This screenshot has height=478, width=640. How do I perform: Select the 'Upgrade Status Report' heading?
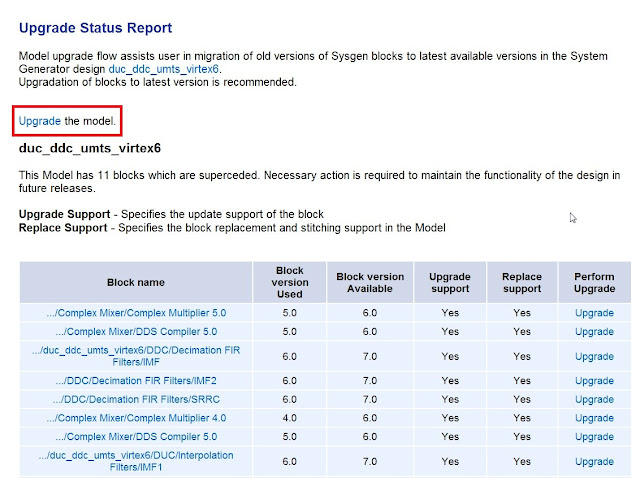tap(96, 28)
